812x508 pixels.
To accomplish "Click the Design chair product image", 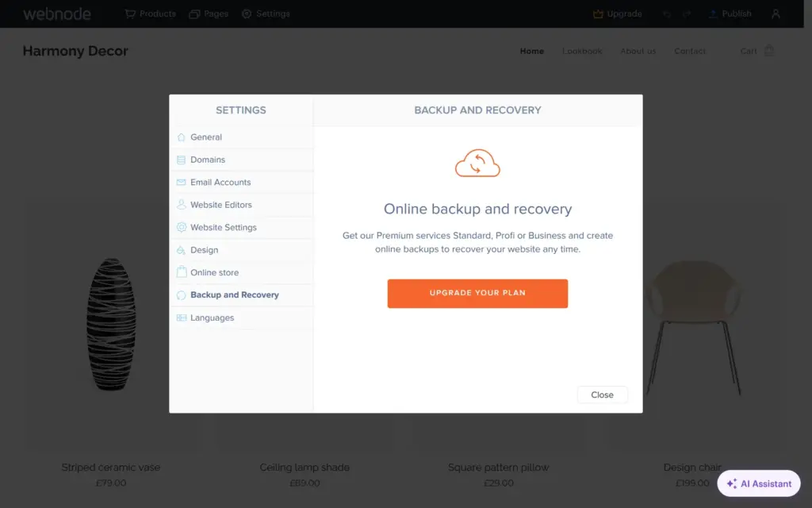I will click(694, 328).
